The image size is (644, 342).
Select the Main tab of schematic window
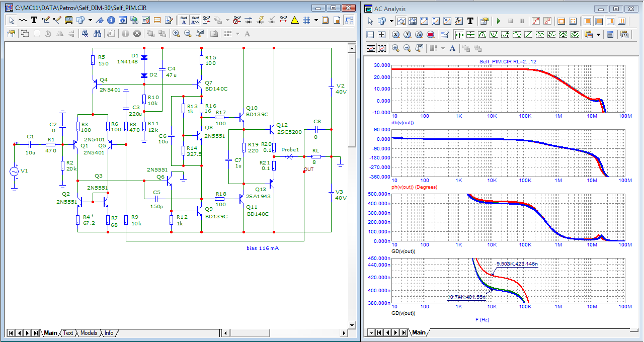tap(50, 333)
